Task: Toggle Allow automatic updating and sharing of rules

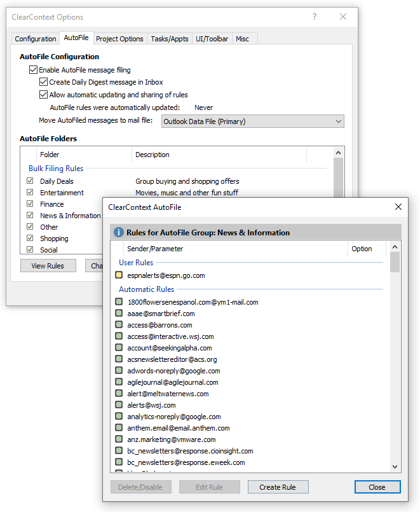Action: click(x=43, y=94)
